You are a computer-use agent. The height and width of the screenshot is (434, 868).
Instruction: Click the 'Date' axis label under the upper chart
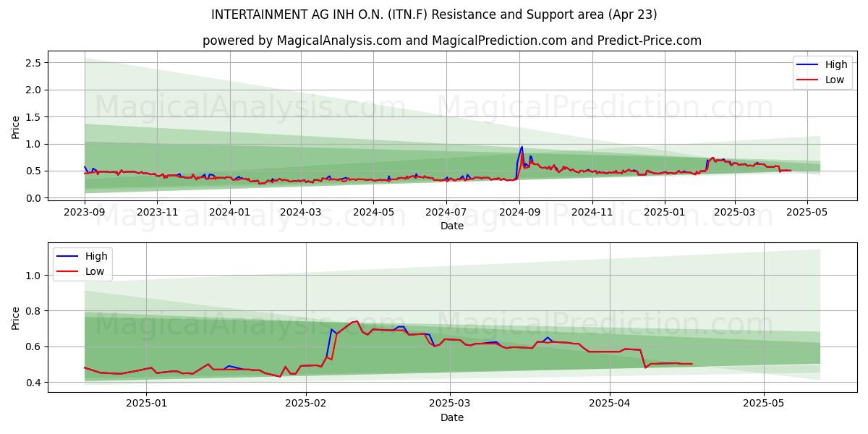click(452, 226)
